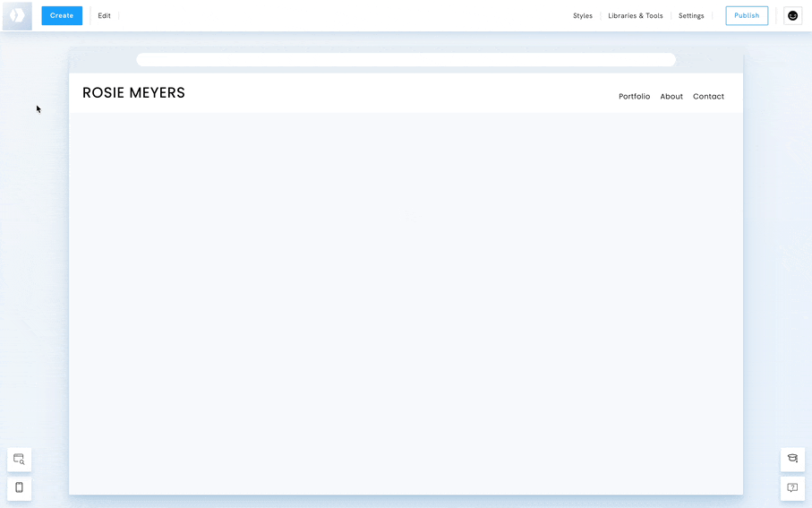
Task: Open the smiley face account menu
Action: [792, 16]
